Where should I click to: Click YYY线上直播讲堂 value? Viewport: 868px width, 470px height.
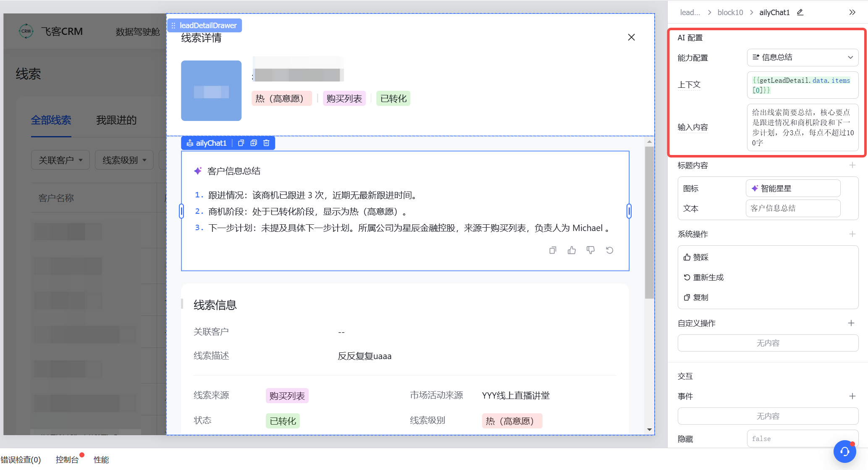coord(516,395)
